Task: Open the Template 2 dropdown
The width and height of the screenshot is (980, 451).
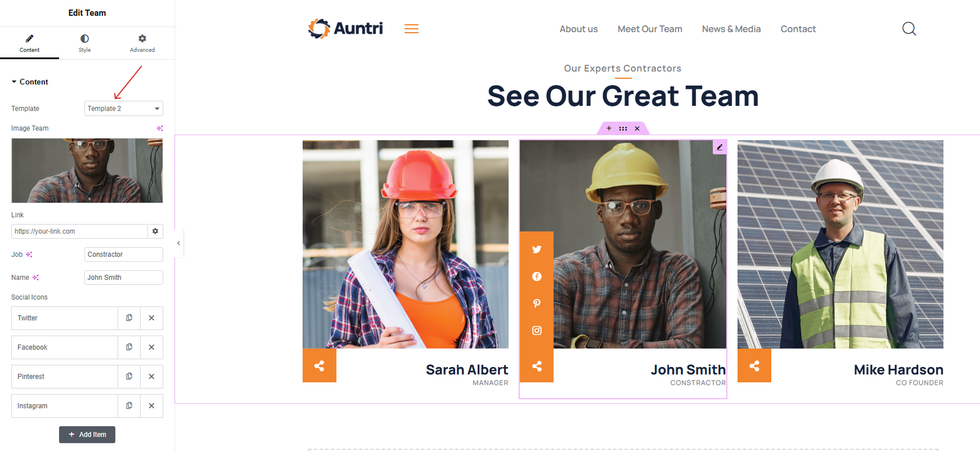Action: click(124, 108)
